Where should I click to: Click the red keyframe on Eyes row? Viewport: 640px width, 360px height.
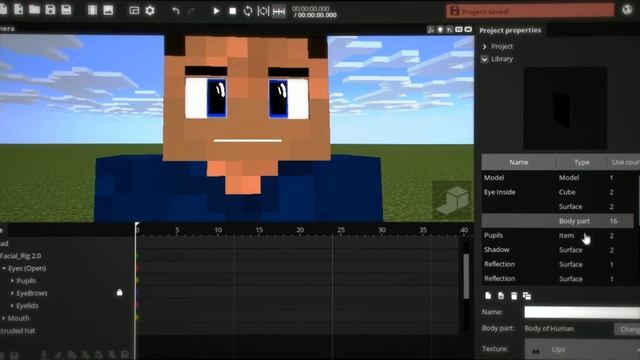pyautogui.click(x=137, y=268)
